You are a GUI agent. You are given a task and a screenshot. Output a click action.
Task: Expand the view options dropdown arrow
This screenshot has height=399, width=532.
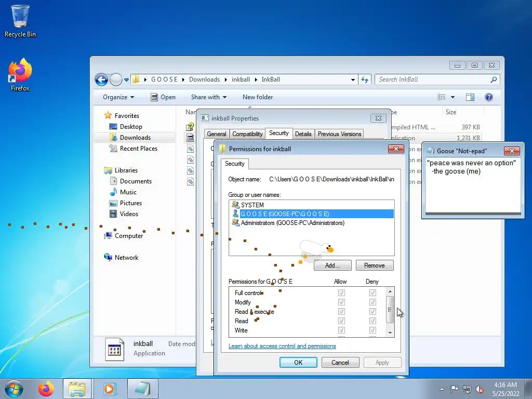coord(453,97)
